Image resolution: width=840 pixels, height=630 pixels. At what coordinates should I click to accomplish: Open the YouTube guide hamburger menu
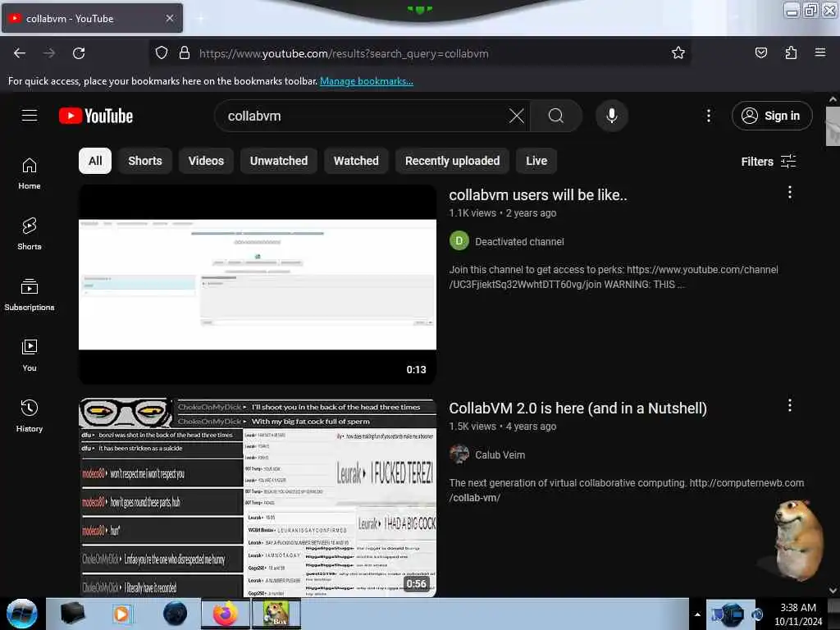tap(30, 116)
